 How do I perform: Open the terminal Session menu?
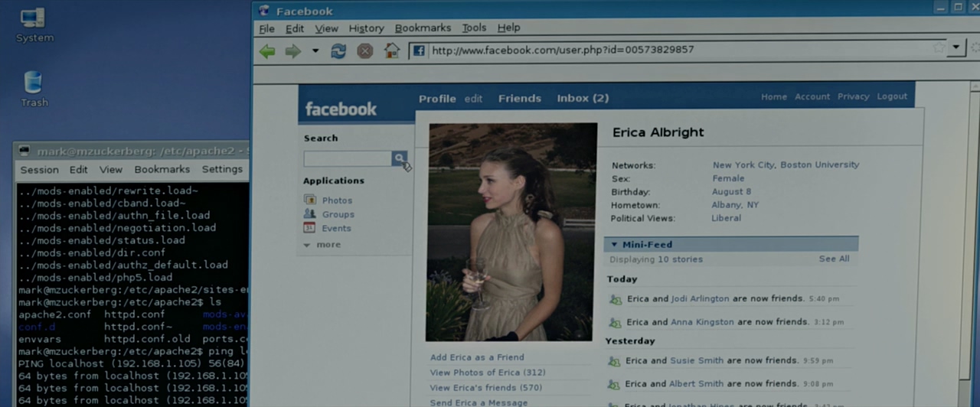coord(39,170)
